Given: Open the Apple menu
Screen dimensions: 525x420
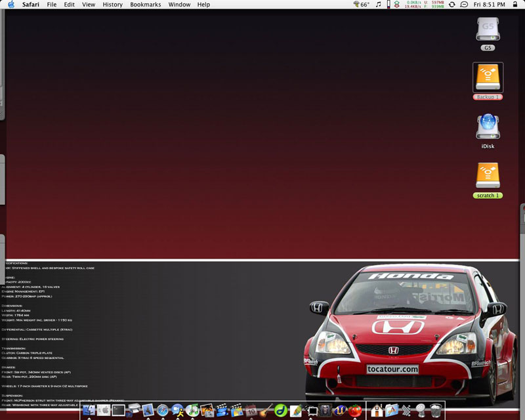Looking at the screenshot, I should coord(11,5).
